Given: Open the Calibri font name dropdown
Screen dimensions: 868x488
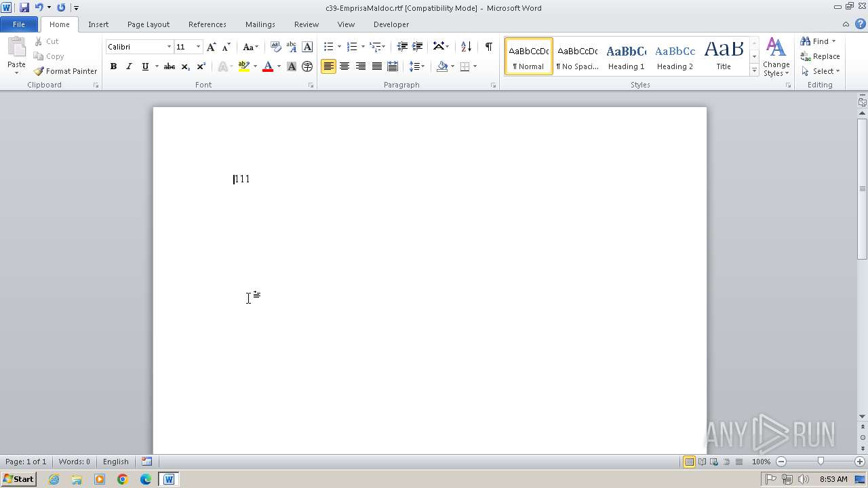Looking at the screenshot, I should point(169,47).
